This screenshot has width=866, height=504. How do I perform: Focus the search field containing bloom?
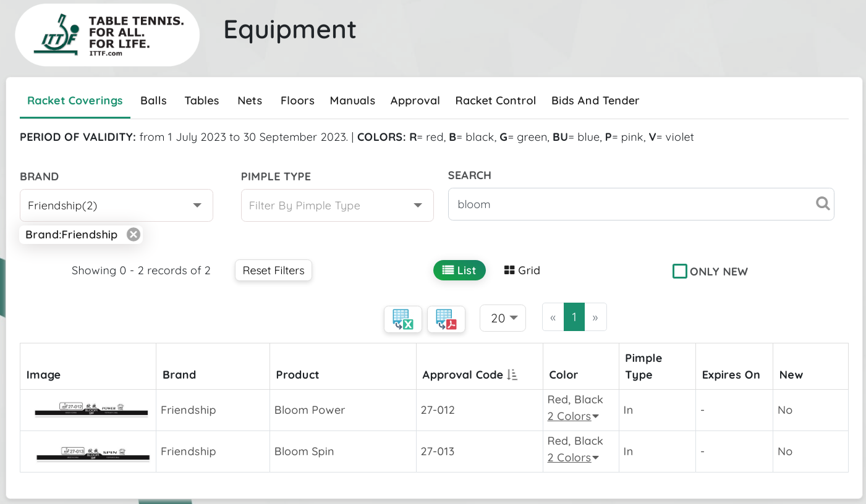click(x=641, y=204)
